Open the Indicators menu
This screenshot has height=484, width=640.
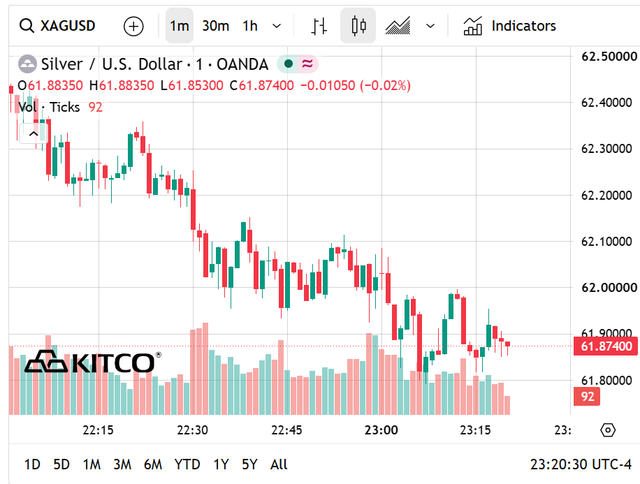pyautogui.click(x=510, y=26)
